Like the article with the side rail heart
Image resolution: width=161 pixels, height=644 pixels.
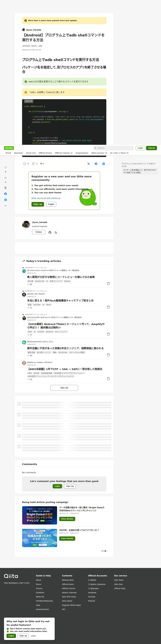(x=6, y=168)
